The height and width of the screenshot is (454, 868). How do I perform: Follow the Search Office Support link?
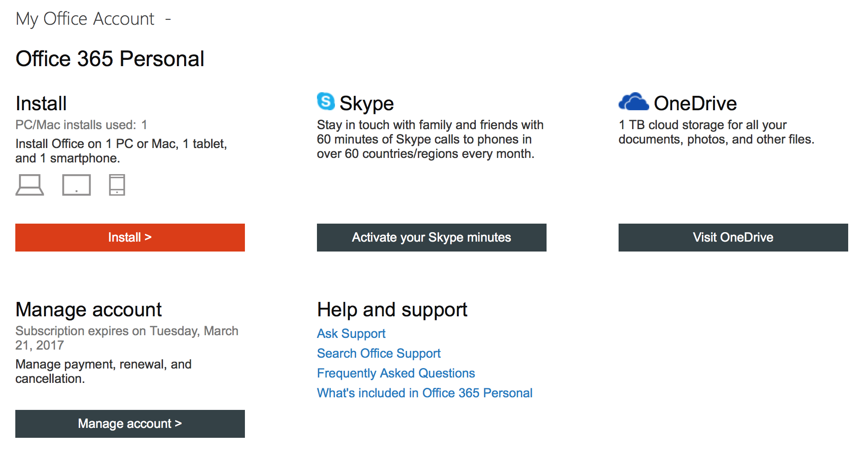pos(379,354)
